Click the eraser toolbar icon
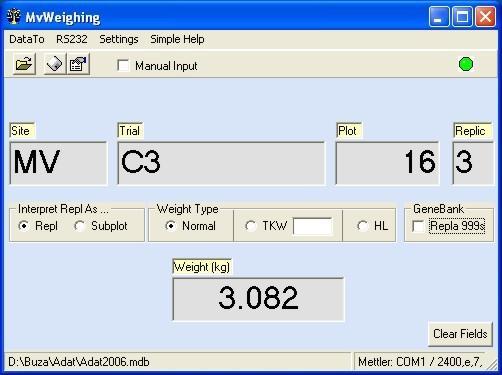Image resolution: width=502 pixels, height=375 pixels. pyautogui.click(x=55, y=64)
